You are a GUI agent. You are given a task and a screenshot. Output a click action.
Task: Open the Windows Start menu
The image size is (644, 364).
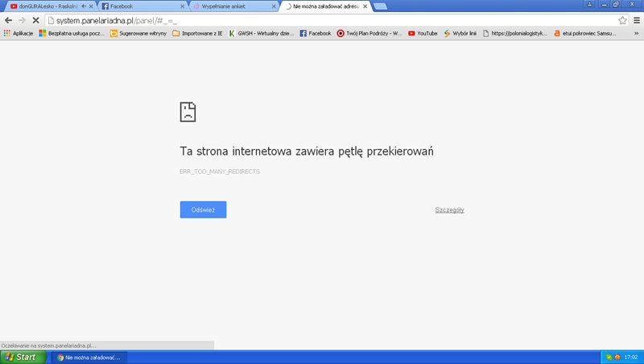(20, 357)
